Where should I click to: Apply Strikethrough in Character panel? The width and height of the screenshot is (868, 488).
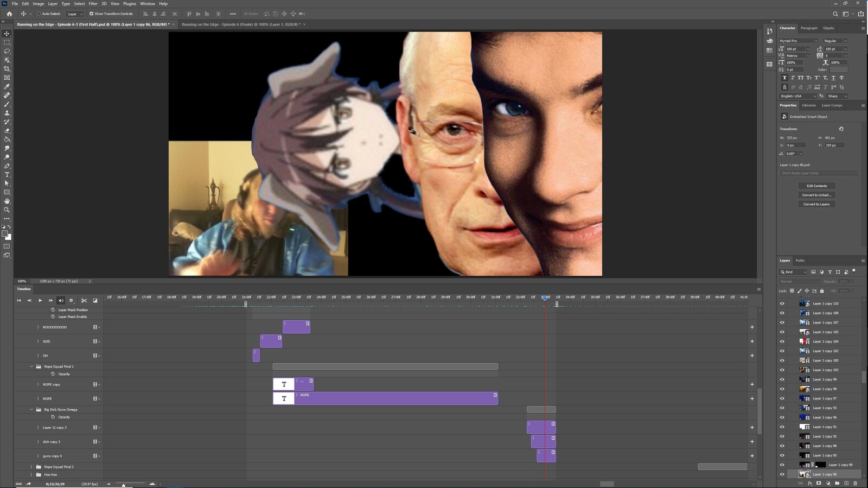coord(841,78)
